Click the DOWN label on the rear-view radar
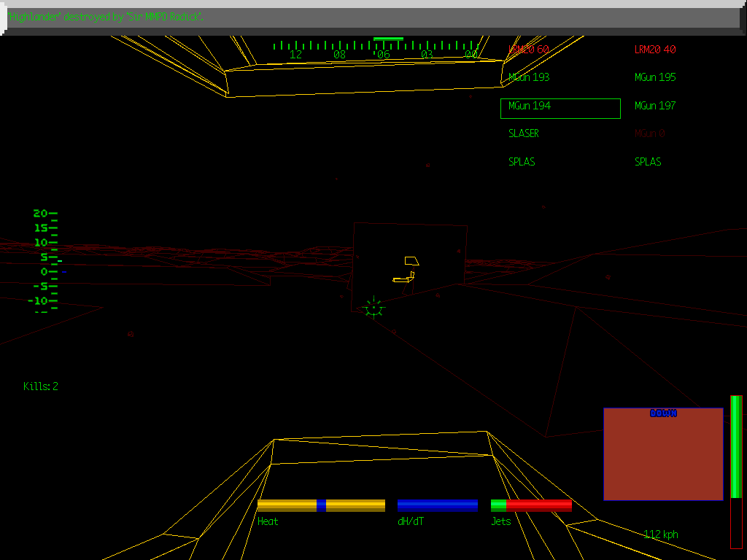Viewport: 747px width, 560px height. tap(663, 413)
